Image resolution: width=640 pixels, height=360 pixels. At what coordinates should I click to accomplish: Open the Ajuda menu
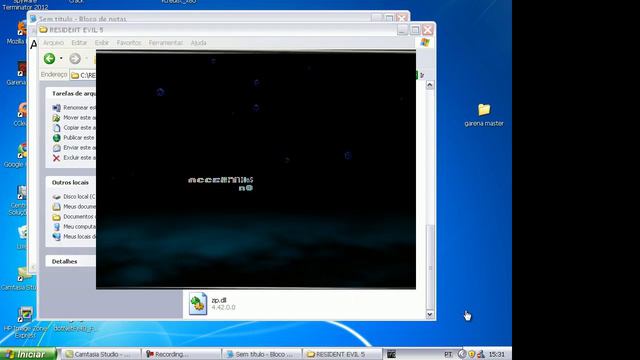pos(198,43)
